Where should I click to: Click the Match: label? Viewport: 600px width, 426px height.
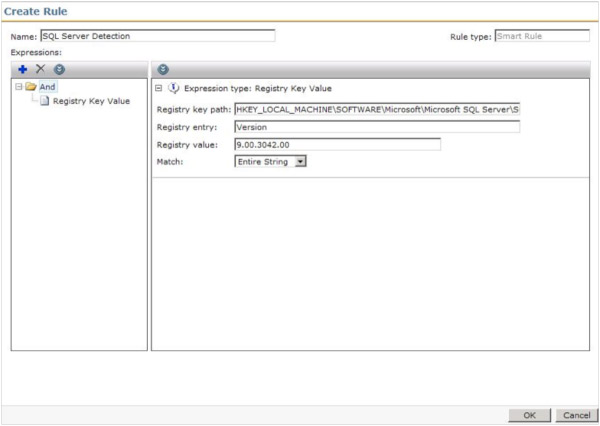170,162
